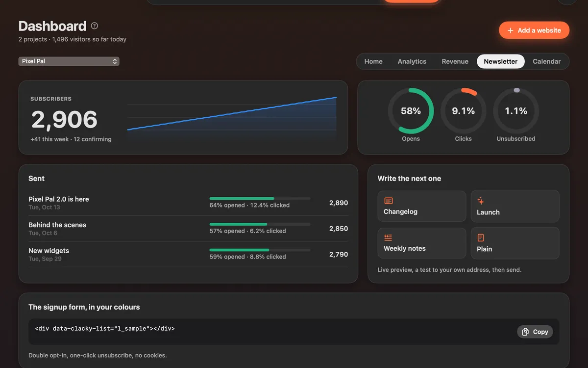588x368 pixels.
Task: Pick the Weekly notes template
Action: (422, 243)
